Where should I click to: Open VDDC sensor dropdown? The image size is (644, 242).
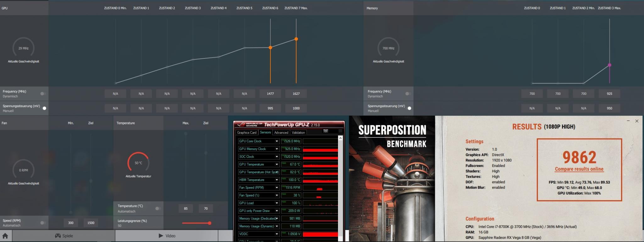[x=277, y=234]
